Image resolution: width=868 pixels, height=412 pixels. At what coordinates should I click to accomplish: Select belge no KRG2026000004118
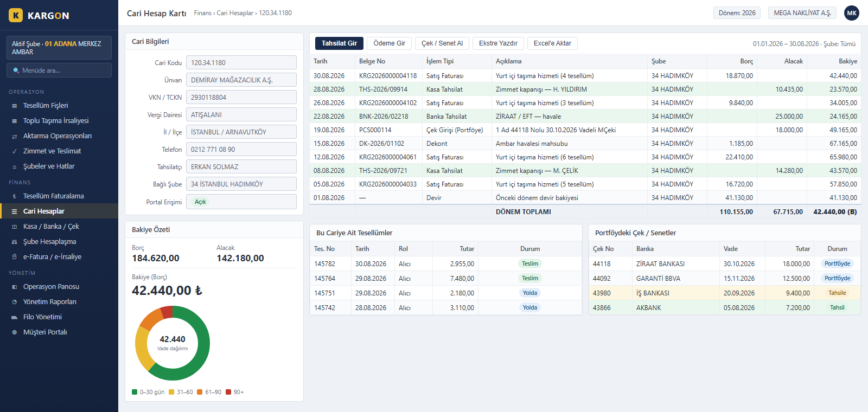tap(388, 76)
